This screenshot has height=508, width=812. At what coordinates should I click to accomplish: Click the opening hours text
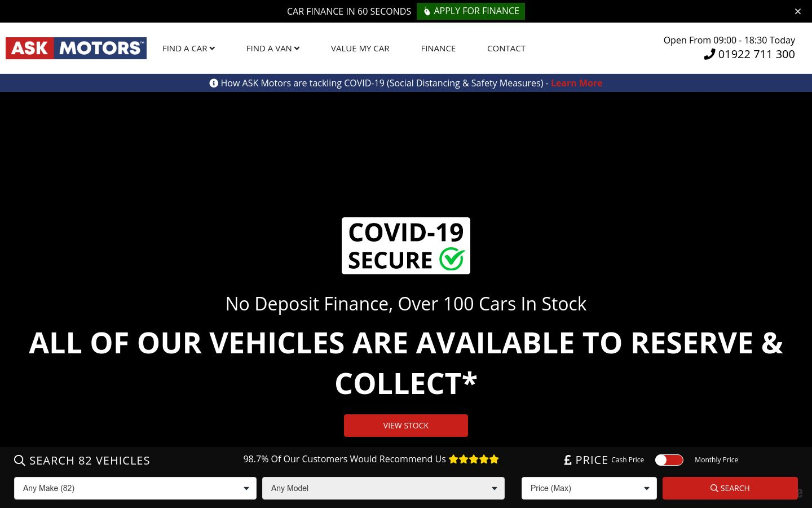729,40
